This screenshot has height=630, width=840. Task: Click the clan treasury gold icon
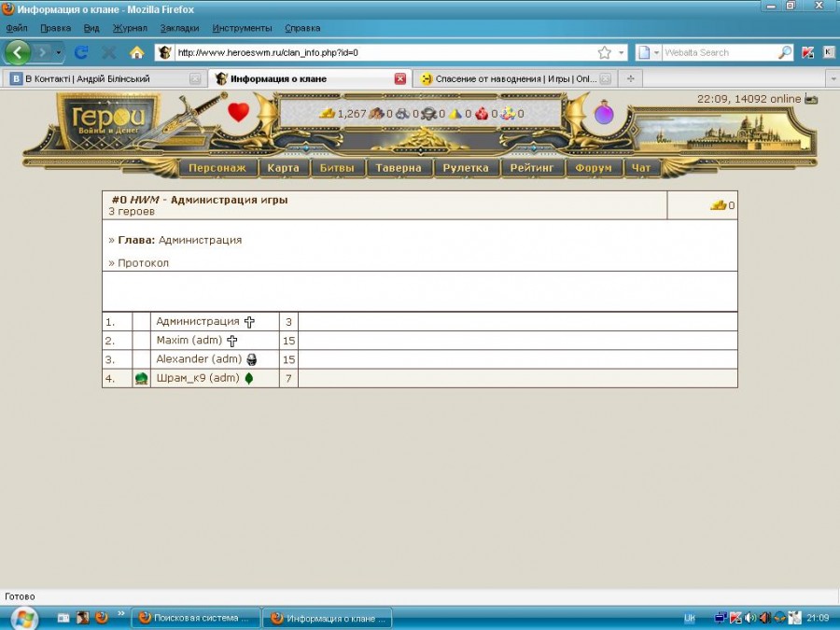click(x=719, y=205)
